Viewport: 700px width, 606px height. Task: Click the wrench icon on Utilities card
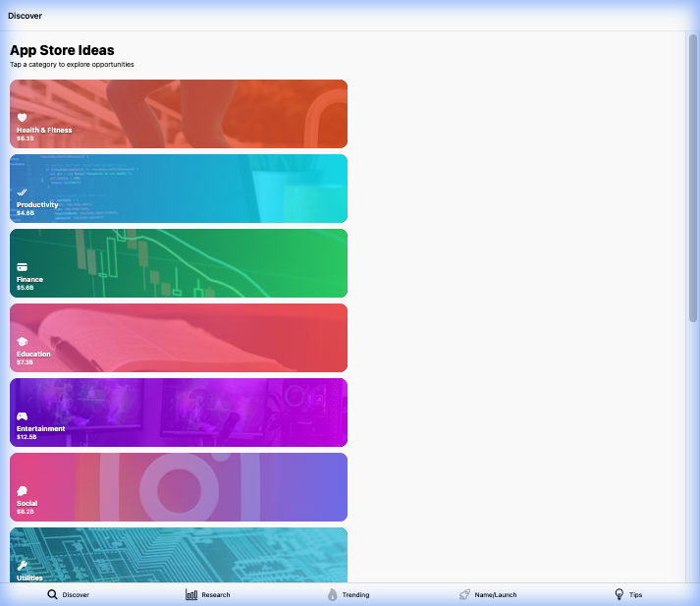(x=22, y=566)
